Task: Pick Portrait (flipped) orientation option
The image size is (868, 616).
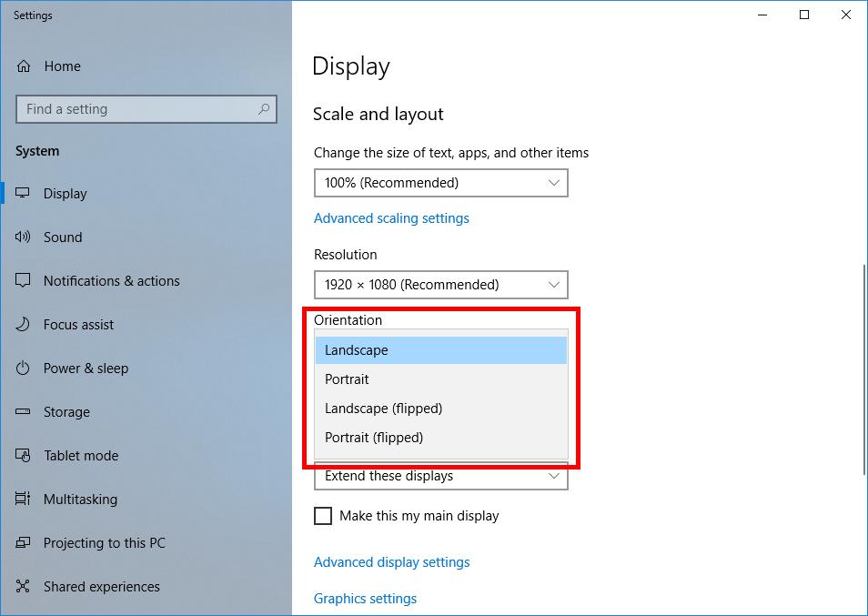Action: click(x=374, y=438)
